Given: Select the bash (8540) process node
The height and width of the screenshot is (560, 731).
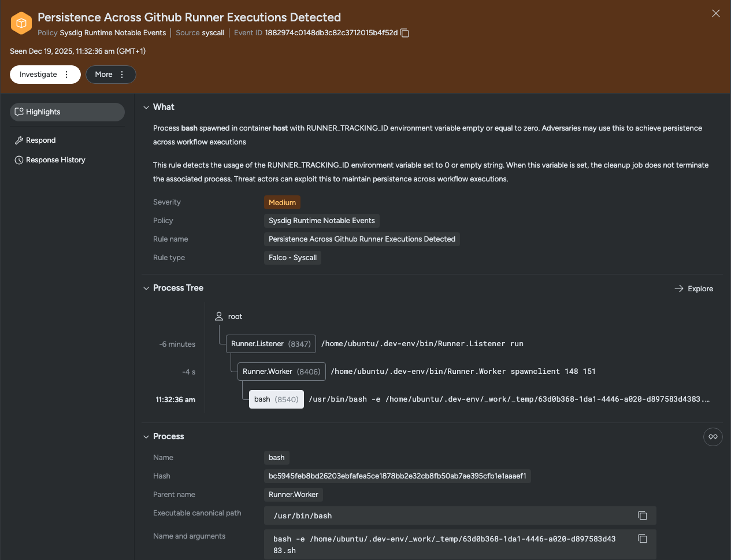Looking at the screenshot, I should click(276, 399).
